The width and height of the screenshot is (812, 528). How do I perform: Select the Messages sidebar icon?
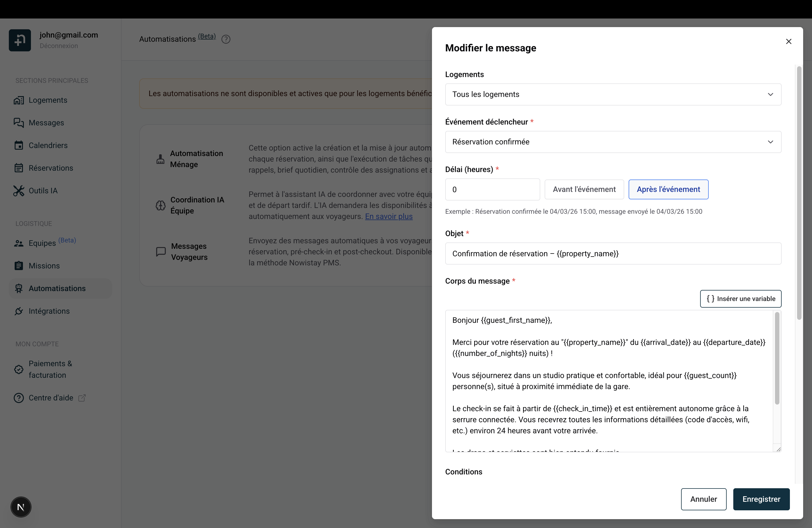click(x=19, y=123)
